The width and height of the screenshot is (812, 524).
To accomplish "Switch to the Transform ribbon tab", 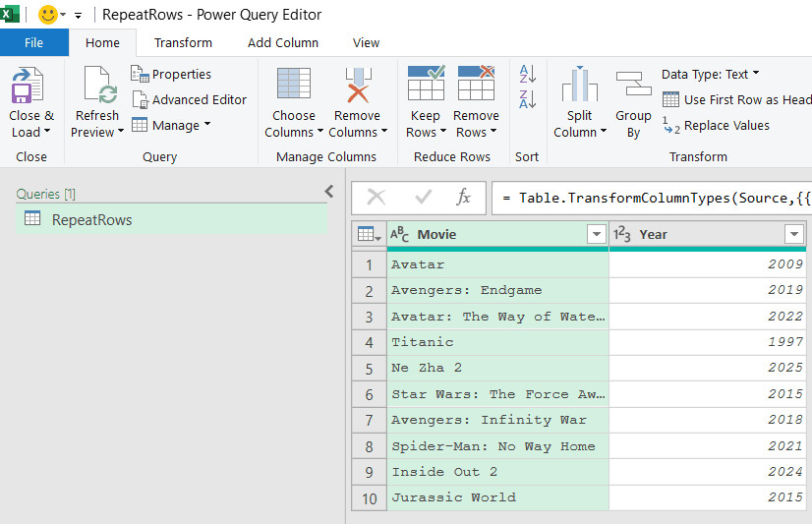I will (183, 42).
